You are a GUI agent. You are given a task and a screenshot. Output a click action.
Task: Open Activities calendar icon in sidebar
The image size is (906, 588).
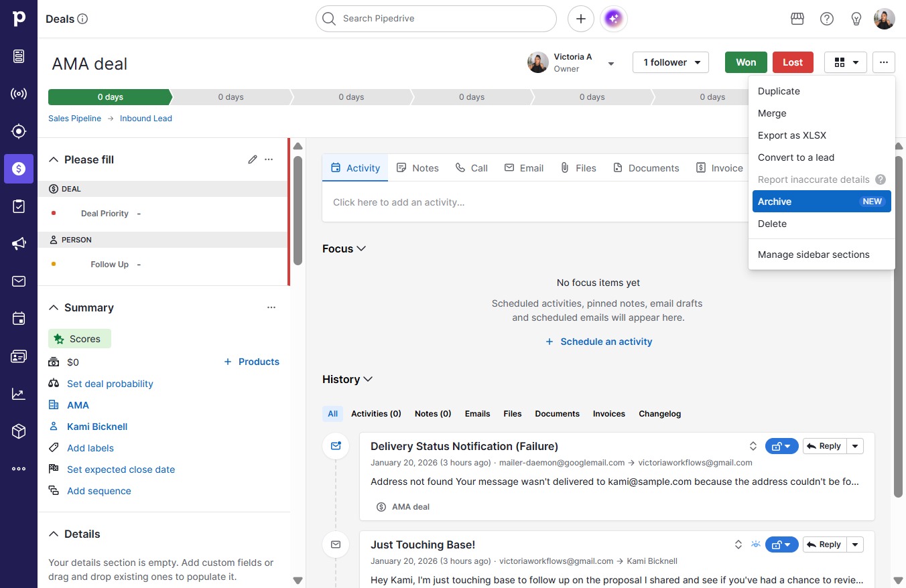19,319
